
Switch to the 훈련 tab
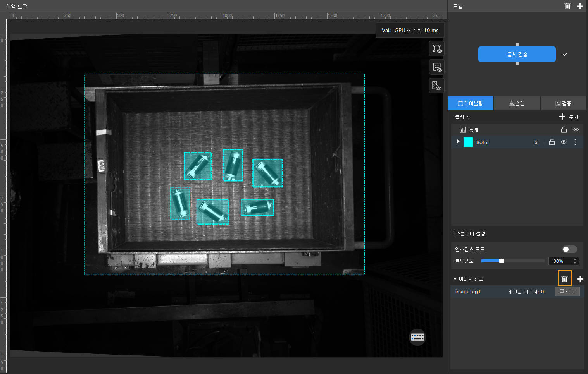click(x=517, y=103)
